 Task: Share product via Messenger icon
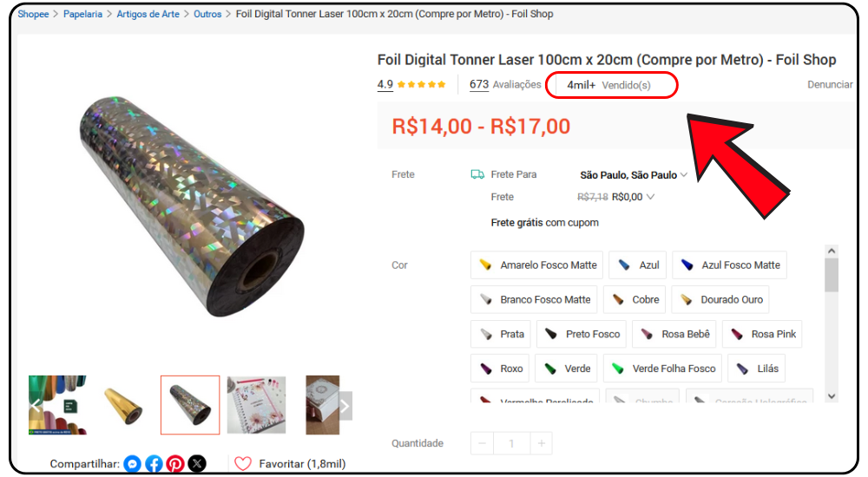[x=132, y=464]
